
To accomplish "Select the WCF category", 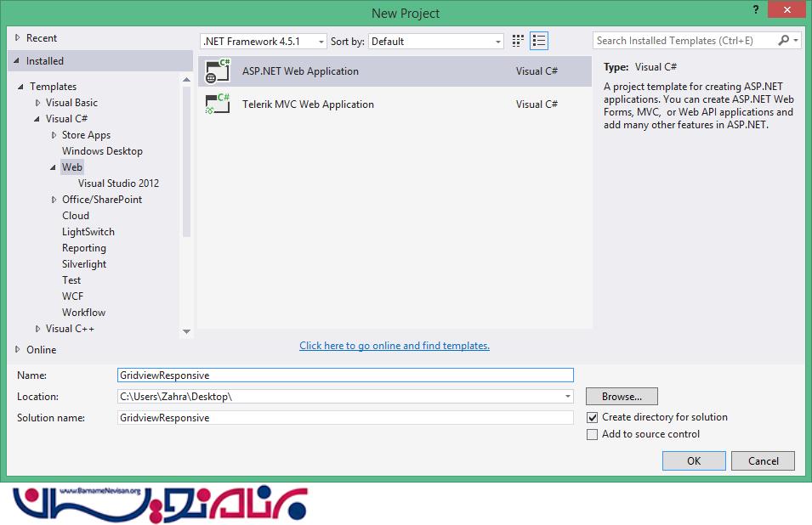I will point(72,296).
